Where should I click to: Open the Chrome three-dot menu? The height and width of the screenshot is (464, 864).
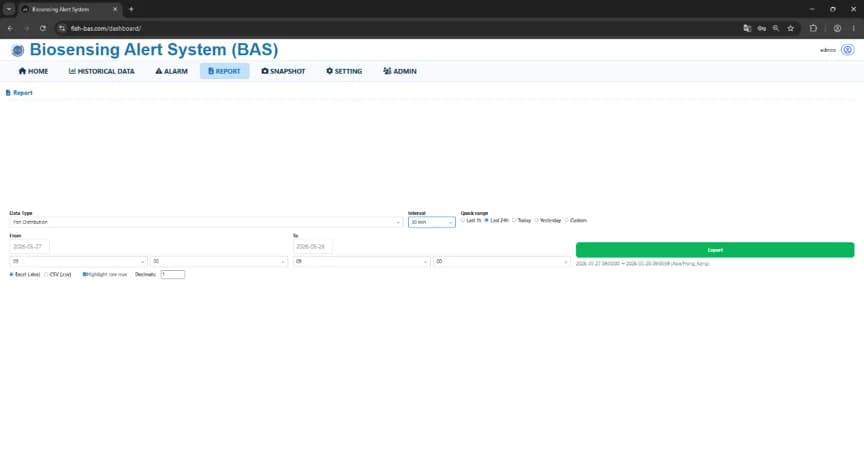854,28
